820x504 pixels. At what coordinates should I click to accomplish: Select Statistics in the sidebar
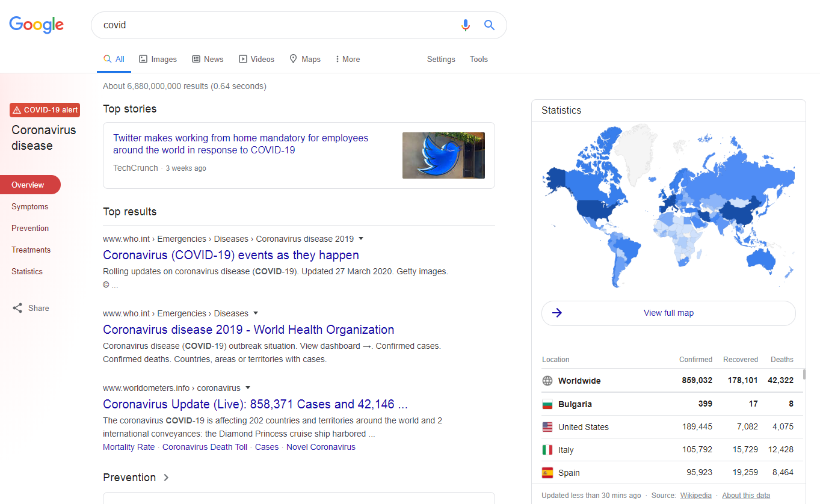[27, 271]
